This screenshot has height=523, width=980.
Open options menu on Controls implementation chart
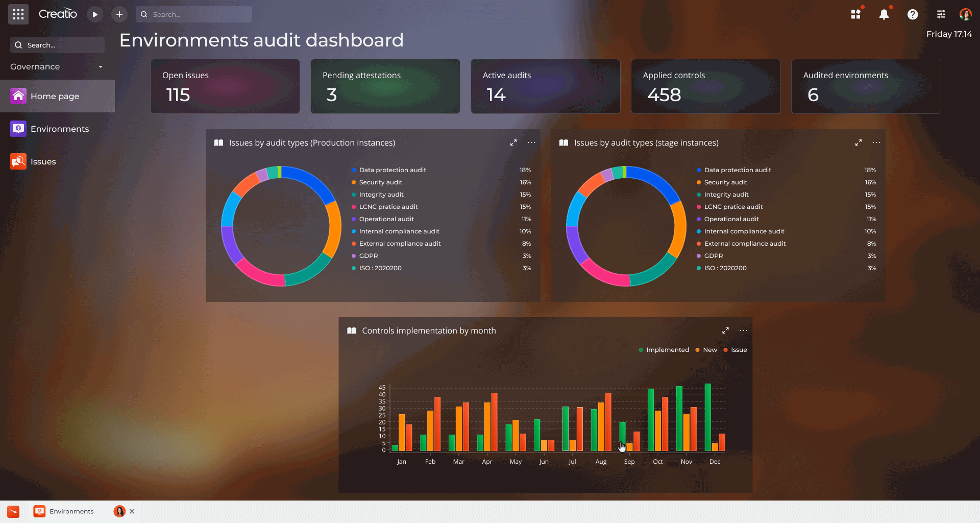743,330
